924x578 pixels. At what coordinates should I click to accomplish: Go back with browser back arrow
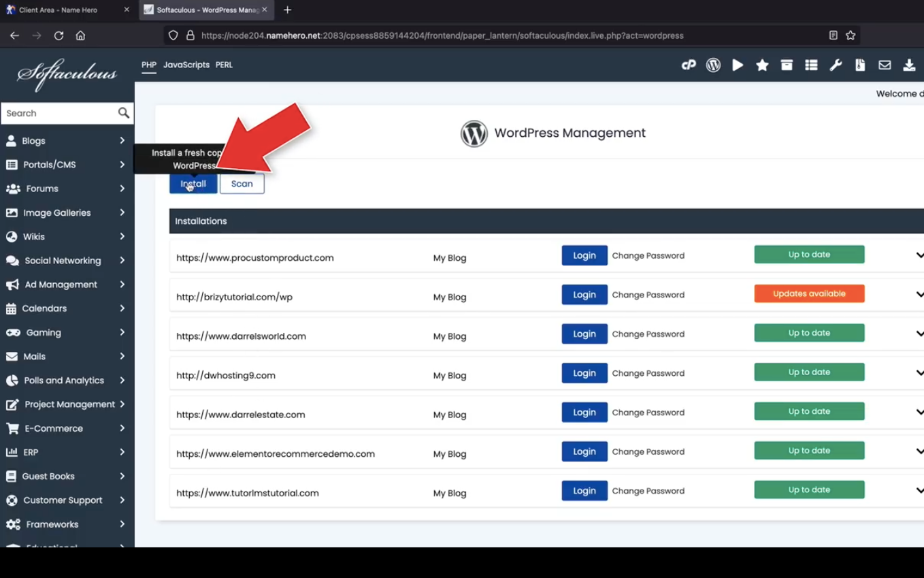coord(14,35)
